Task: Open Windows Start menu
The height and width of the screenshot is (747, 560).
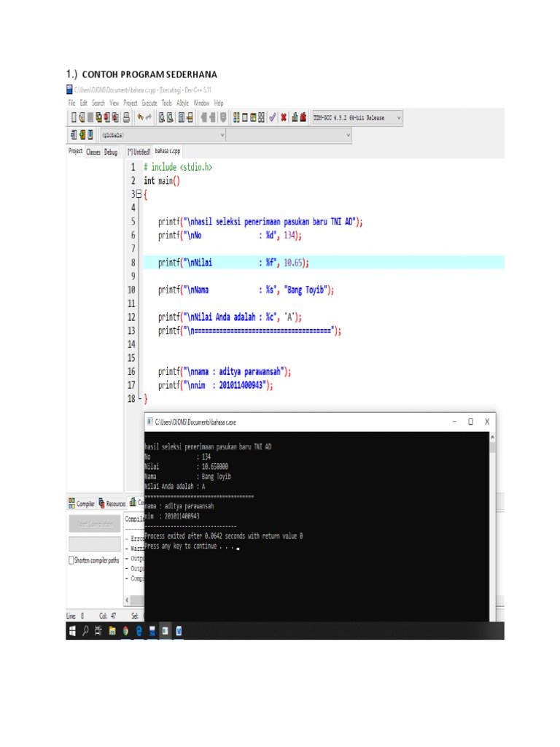Action: pyautogui.click(x=72, y=631)
